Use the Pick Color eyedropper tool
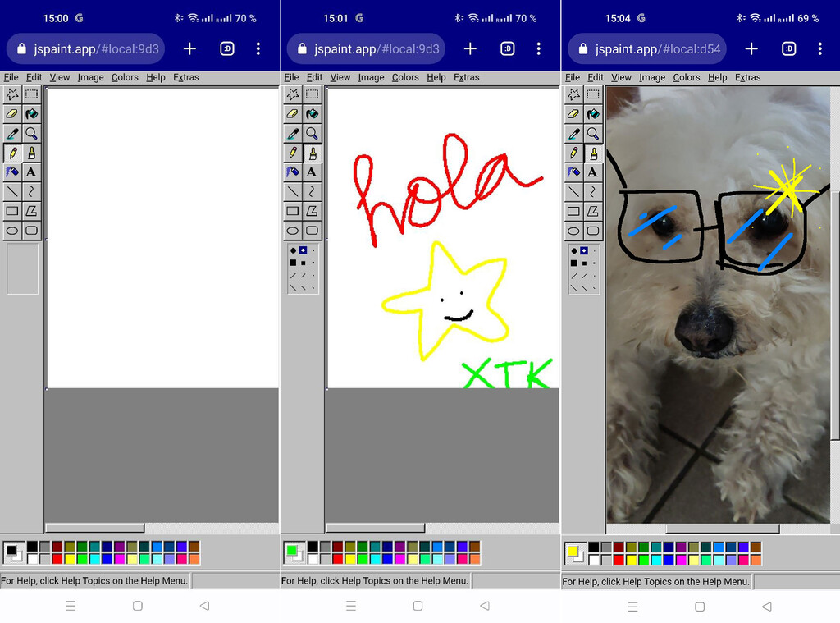 click(x=11, y=133)
